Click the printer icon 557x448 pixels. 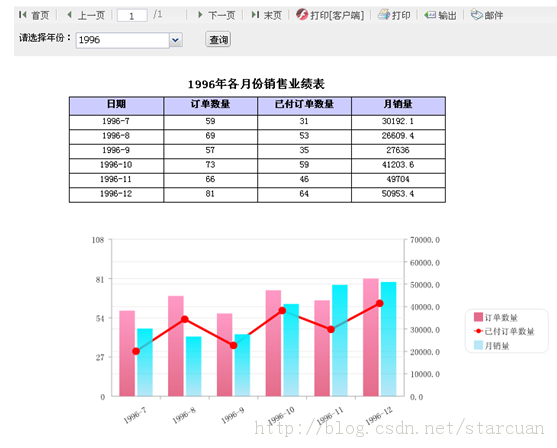(384, 15)
